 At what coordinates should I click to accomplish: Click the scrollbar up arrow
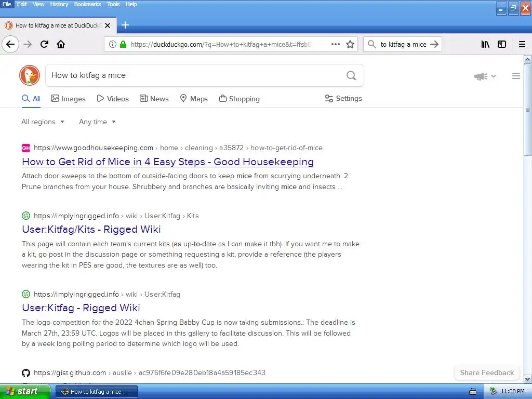pyautogui.click(x=528, y=60)
